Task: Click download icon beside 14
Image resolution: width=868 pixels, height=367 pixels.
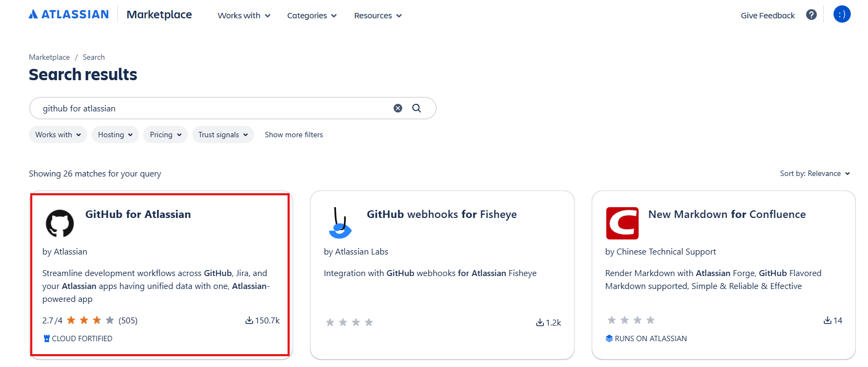Action: coord(828,320)
